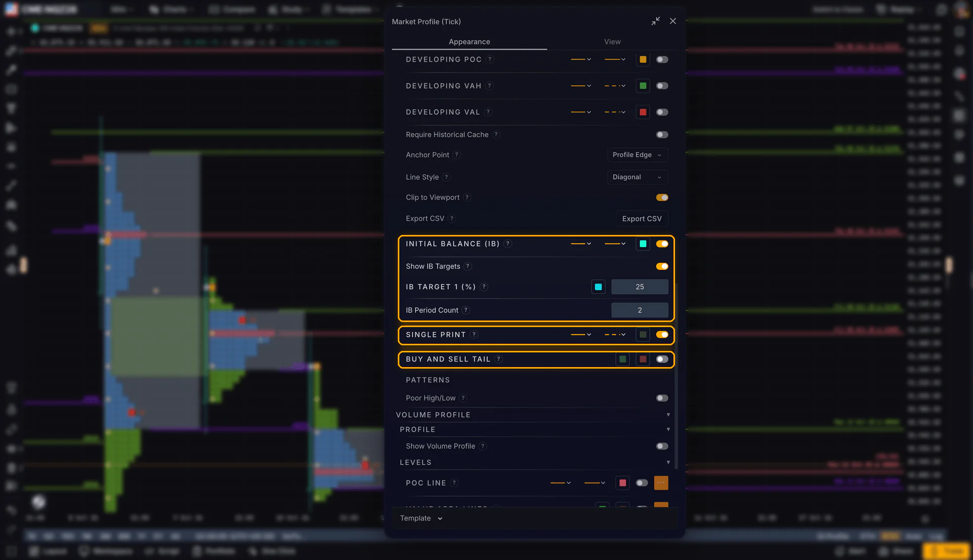Enable Buy and Sell Tail toggle

pyautogui.click(x=662, y=359)
